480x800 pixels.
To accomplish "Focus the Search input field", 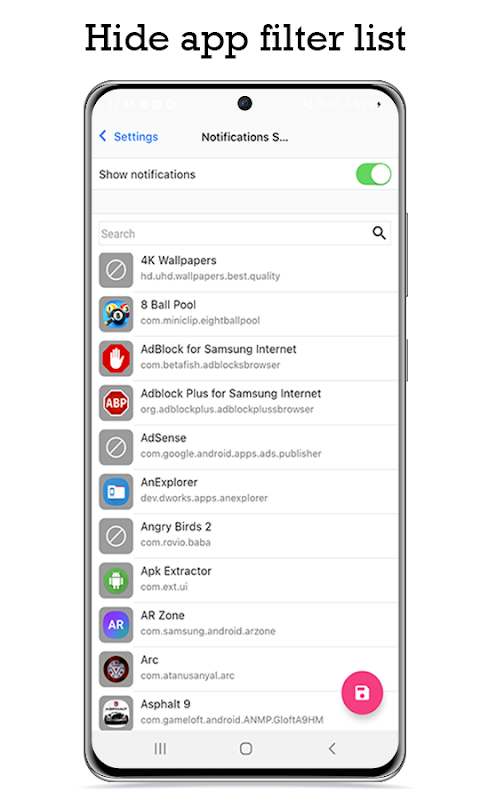I will 245,234.
